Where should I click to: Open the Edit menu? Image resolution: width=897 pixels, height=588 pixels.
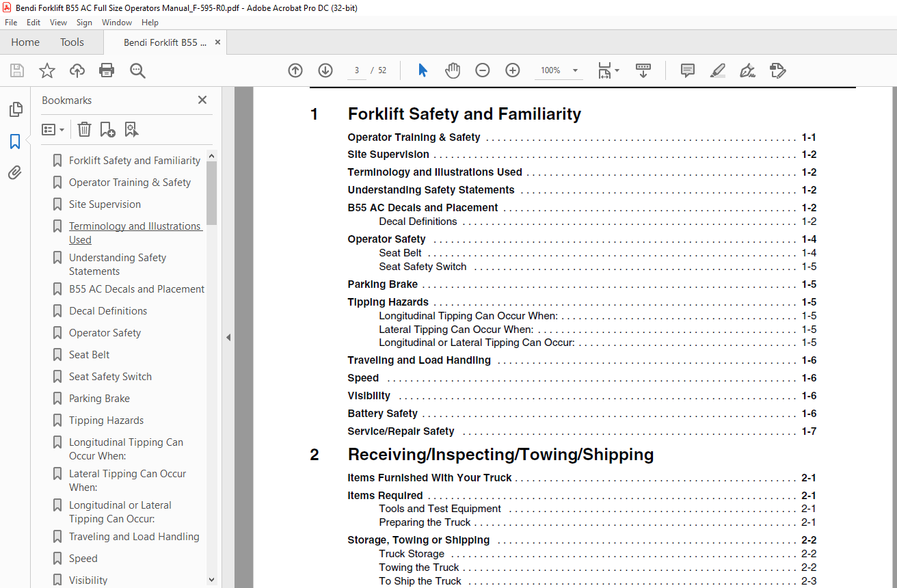[x=34, y=23]
